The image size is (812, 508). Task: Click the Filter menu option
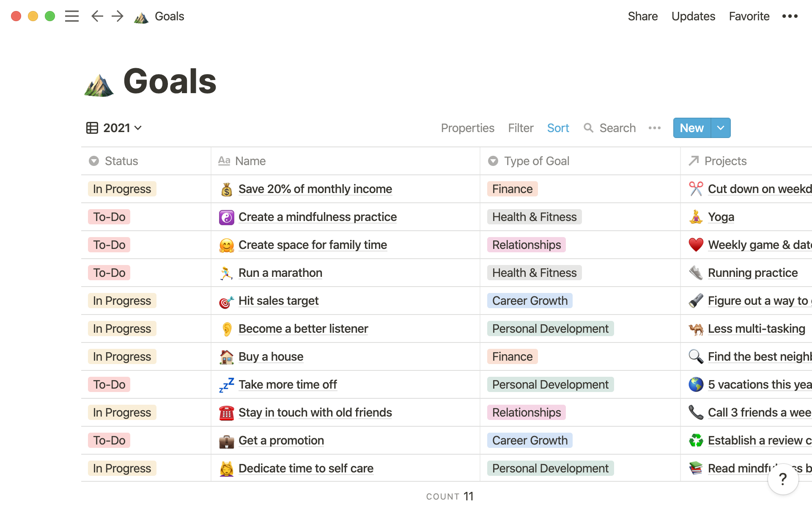520,127
